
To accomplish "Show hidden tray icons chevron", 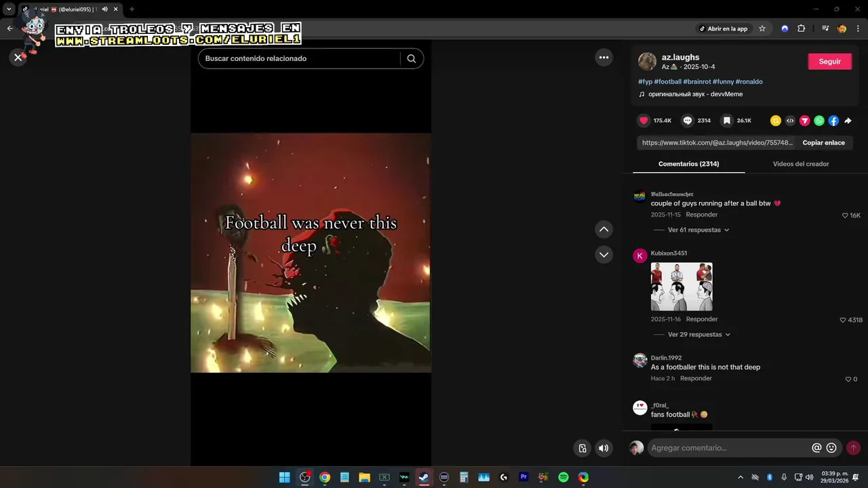I will (x=740, y=477).
